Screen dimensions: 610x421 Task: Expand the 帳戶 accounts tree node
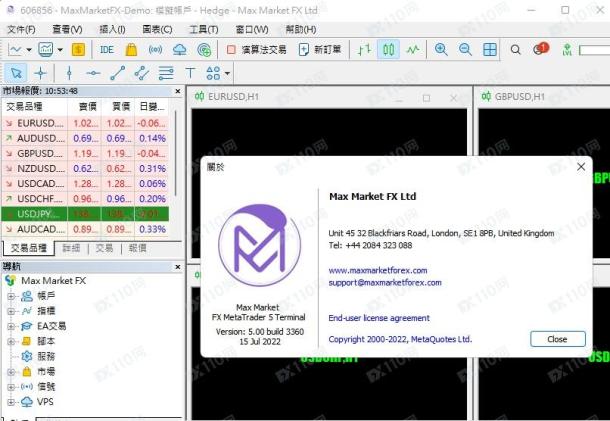[x=11, y=296]
